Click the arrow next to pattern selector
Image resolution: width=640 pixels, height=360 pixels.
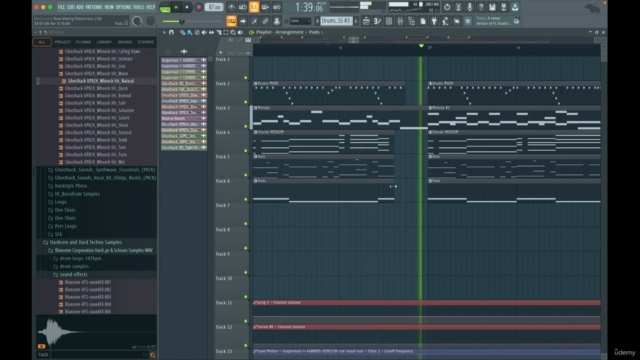click(x=356, y=21)
